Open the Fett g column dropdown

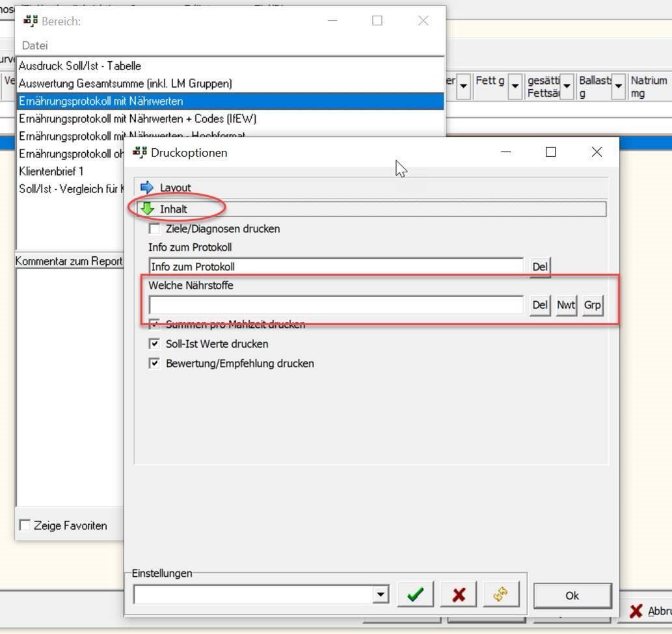(x=515, y=86)
